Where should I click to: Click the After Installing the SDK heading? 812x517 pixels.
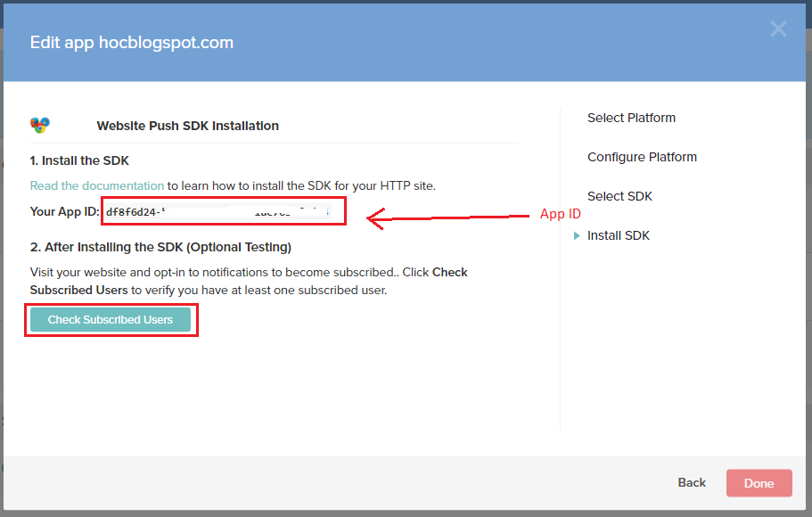[160, 247]
